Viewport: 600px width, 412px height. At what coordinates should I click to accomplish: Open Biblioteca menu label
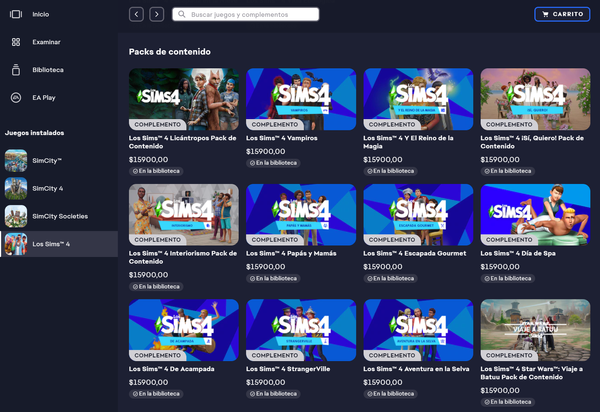pos(48,70)
